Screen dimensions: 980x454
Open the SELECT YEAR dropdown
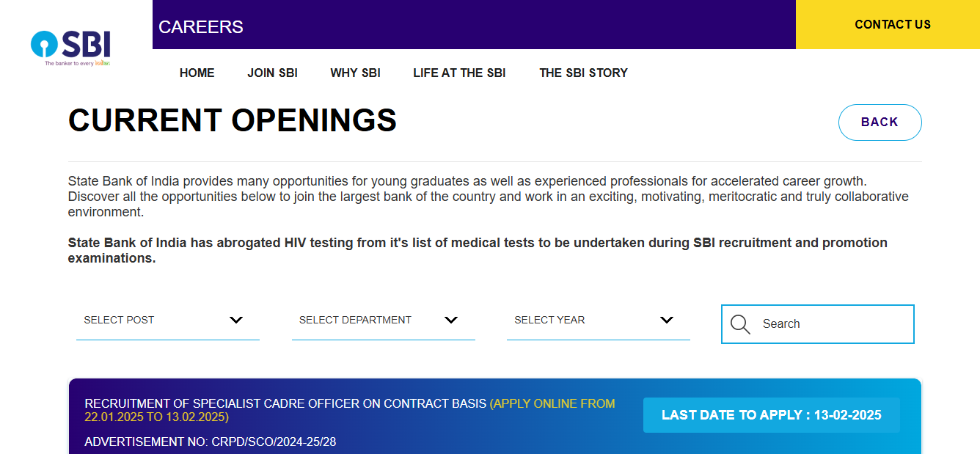tap(598, 321)
